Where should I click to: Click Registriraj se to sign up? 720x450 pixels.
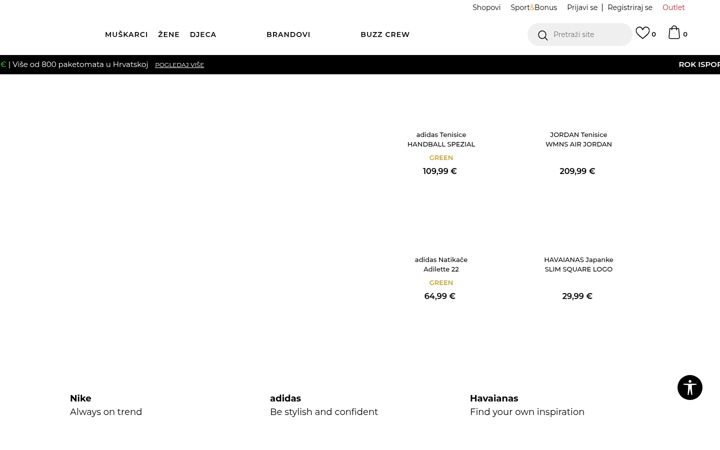pyautogui.click(x=630, y=7)
